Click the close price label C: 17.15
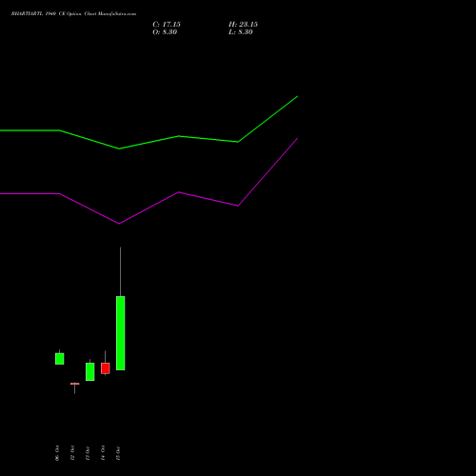This screenshot has width=476, height=476. click(x=167, y=25)
